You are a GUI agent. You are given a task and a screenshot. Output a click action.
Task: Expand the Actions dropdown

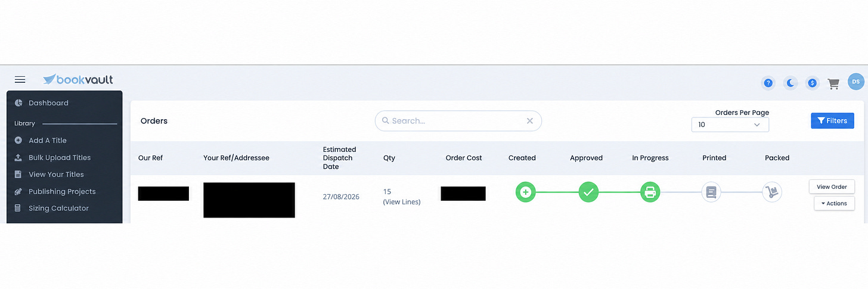click(834, 203)
